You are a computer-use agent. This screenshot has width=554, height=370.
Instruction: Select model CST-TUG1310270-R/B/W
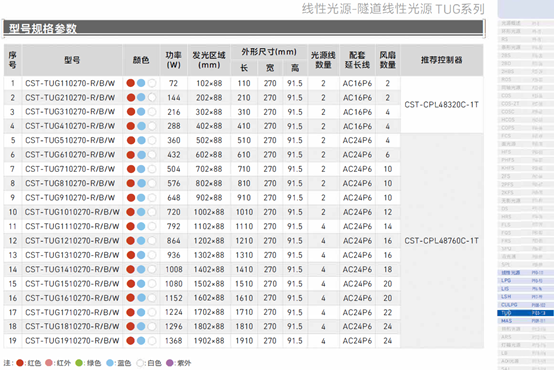coord(72,255)
